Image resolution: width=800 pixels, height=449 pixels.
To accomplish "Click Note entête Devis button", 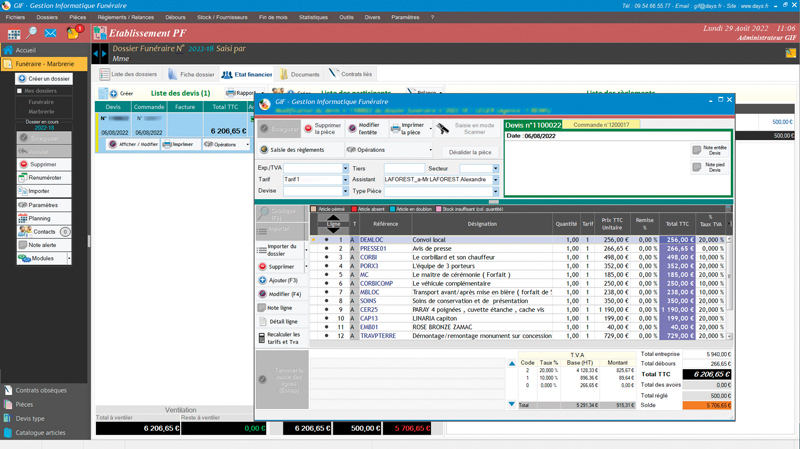I will [x=710, y=150].
